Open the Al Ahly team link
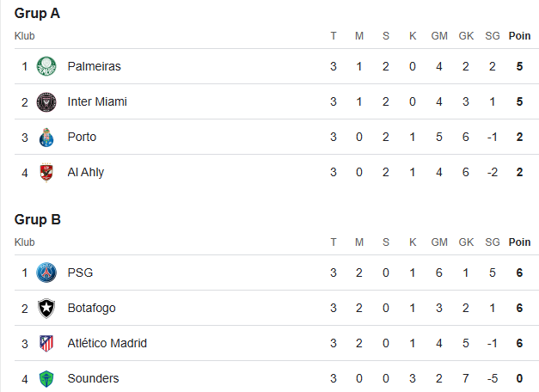539x392 pixels. click(86, 172)
